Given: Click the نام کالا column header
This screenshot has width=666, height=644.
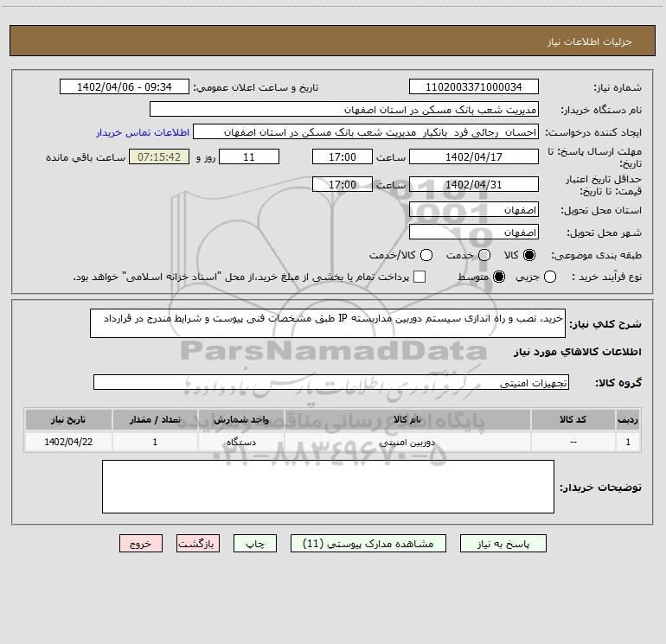Looking at the screenshot, I should pos(407,419).
